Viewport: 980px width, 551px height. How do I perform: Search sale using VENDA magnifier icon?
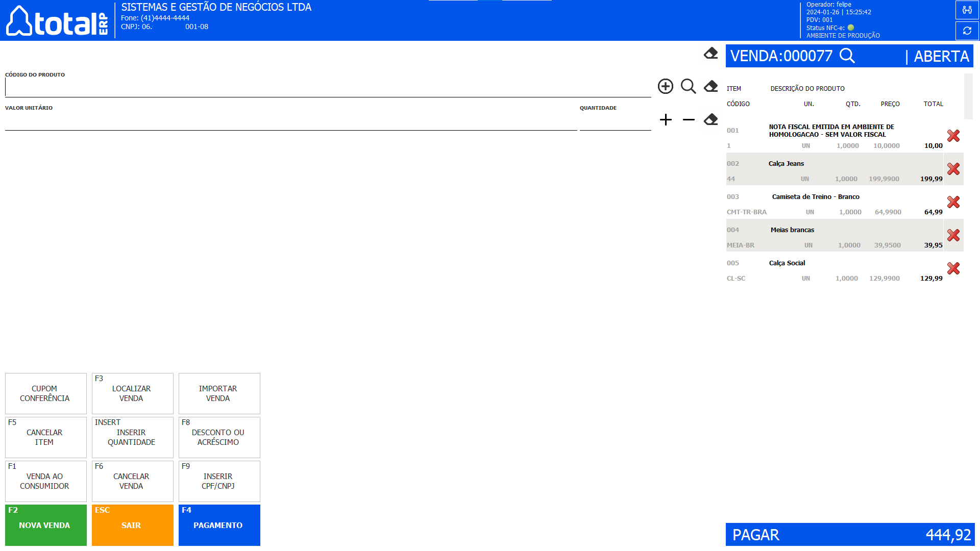coord(847,56)
